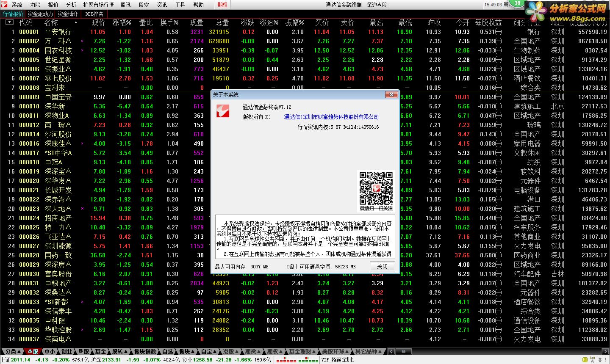This screenshot has height=364, width=610.
Task: Expand the 期货 bottom tab menu
Action: [252, 351]
